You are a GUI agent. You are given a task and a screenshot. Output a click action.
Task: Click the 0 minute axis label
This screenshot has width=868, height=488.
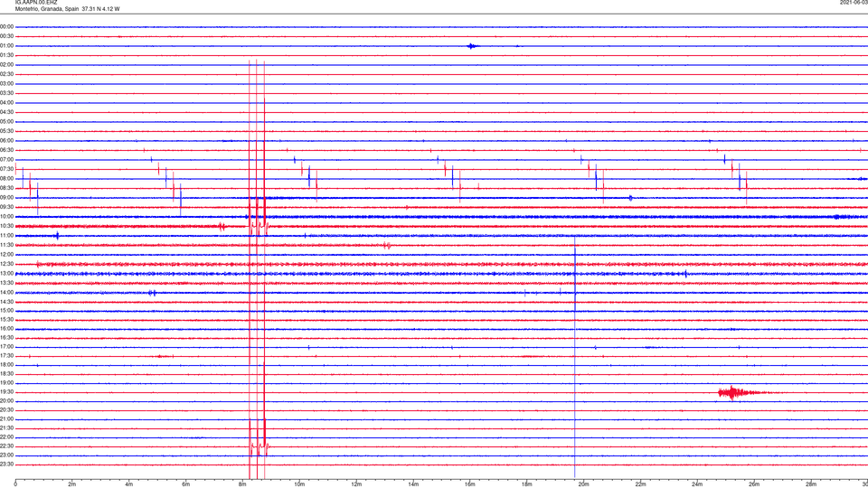pyautogui.click(x=15, y=484)
